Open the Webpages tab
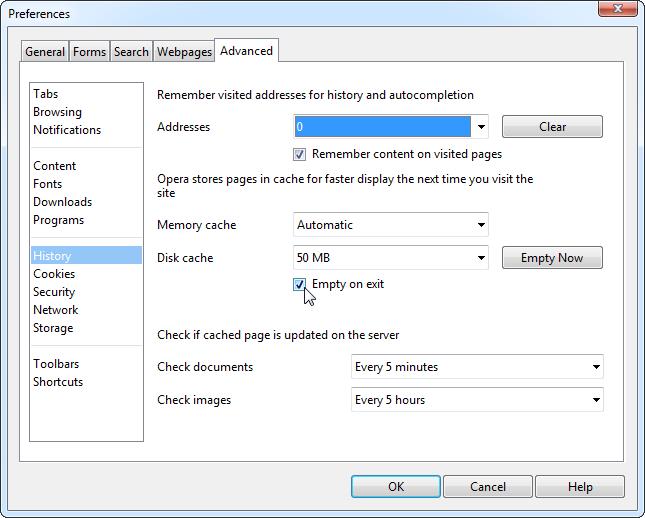645x518 pixels. pyautogui.click(x=183, y=52)
